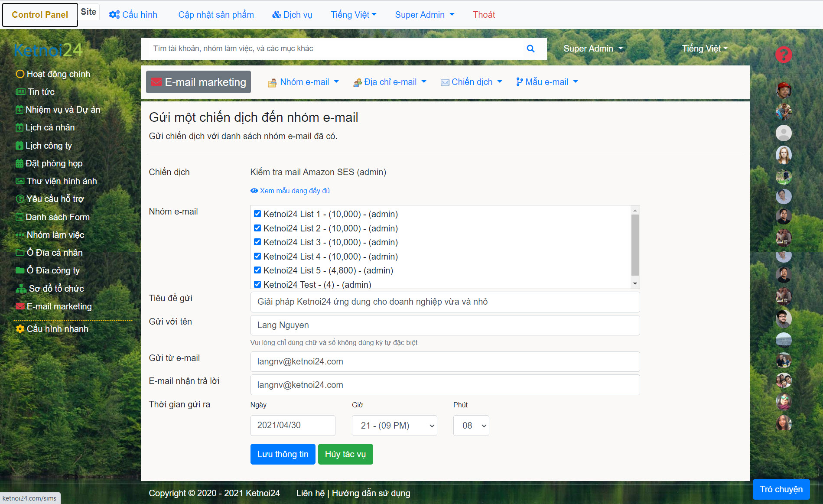Click the Ổ Đĩa cá nhân folder icon

coord(20,253)
